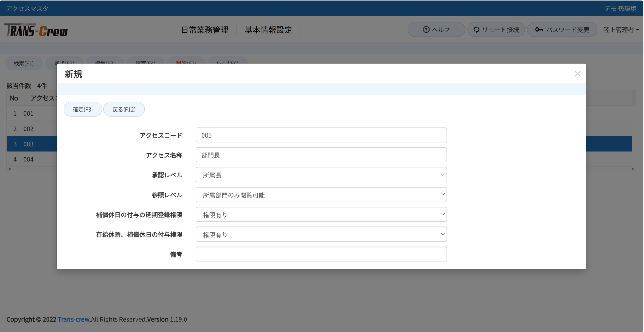644x332 pixels.
Task: Click the password change key icon
Action: tap(539, 30)
